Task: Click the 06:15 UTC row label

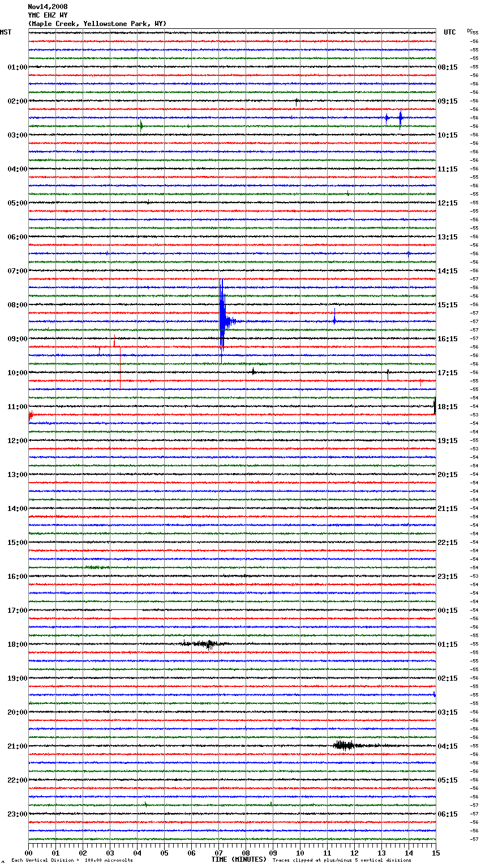Action: click(448, 814)
